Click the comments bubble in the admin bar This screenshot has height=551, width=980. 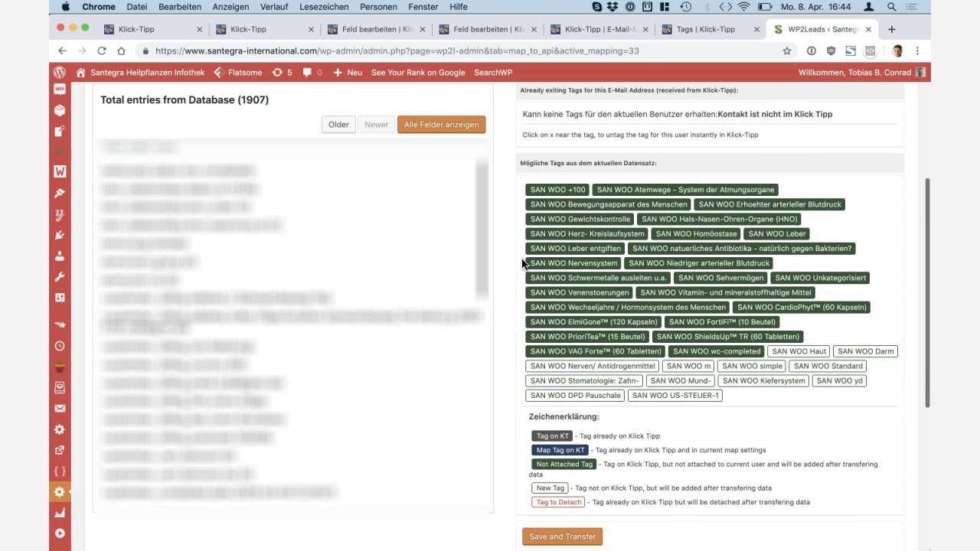tap(312, 72)
